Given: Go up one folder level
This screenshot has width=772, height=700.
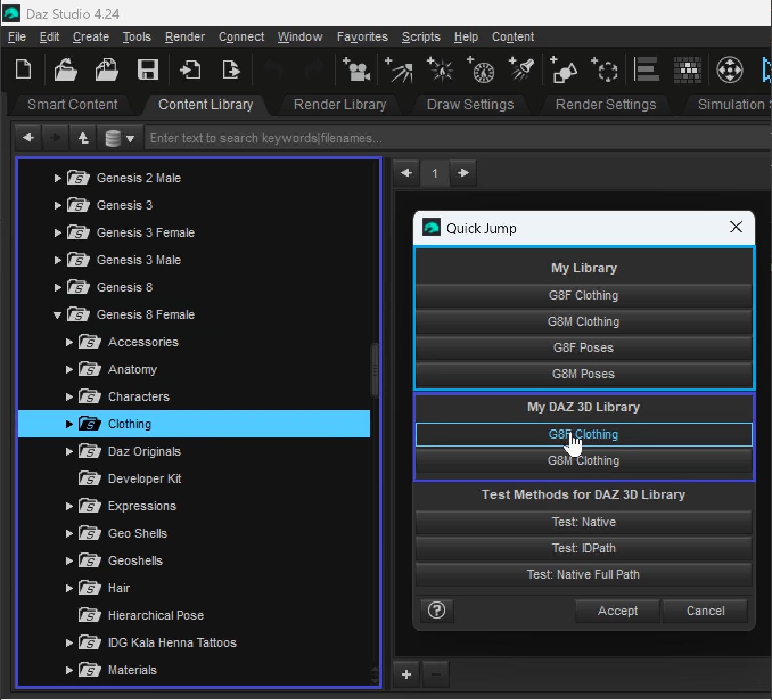Looking at the screenshot, I should point(83,138).
